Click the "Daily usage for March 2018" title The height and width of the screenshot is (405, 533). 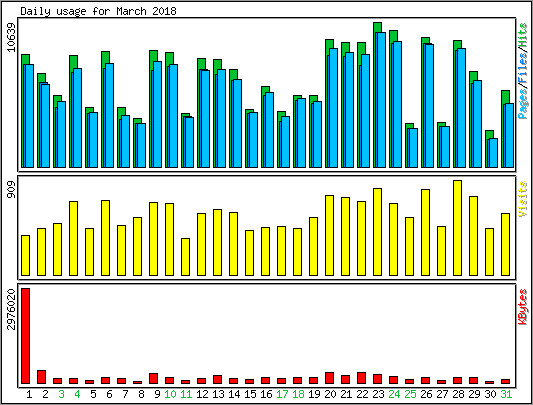click(x=98, y=11)
